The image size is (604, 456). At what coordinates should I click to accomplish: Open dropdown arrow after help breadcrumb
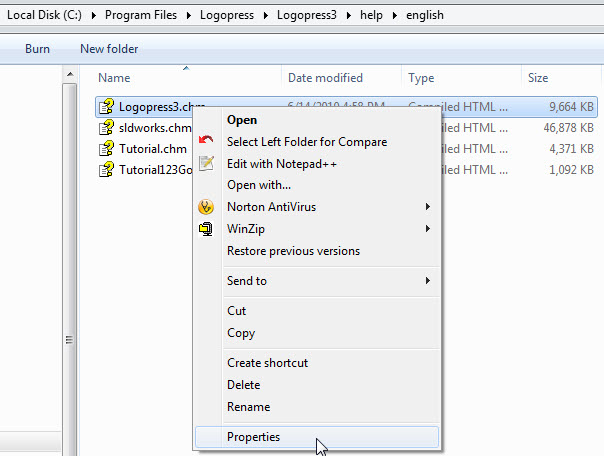click(395, 15)
